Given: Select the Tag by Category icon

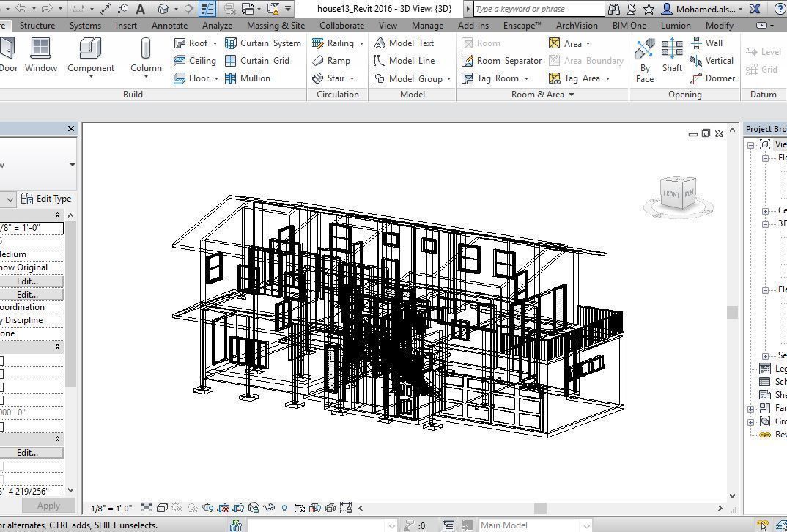Looking at the screenshot, I should [123, 9].
